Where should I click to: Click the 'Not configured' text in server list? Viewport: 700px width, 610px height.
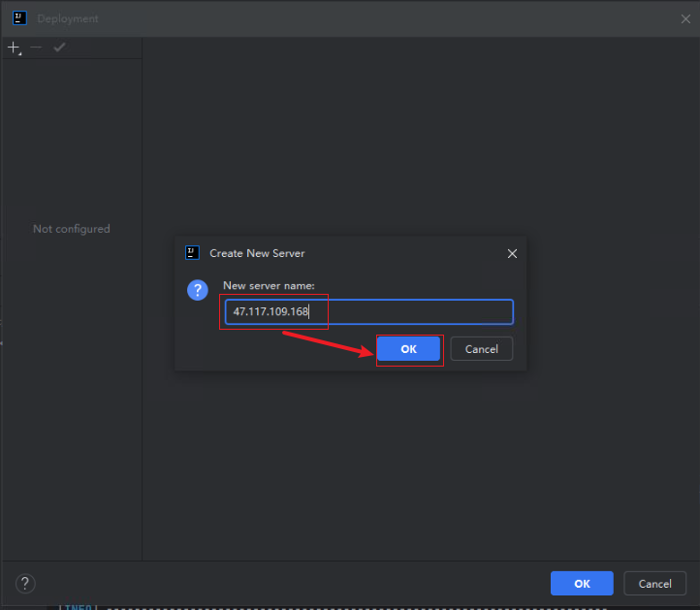click(72, 229)
